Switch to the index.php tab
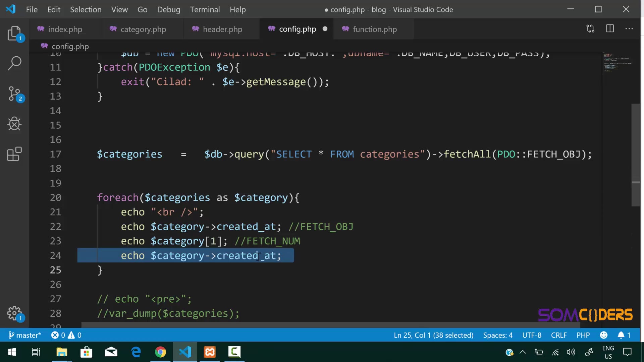The height and width of the screenshot is (362, 644). coord(65,29)
